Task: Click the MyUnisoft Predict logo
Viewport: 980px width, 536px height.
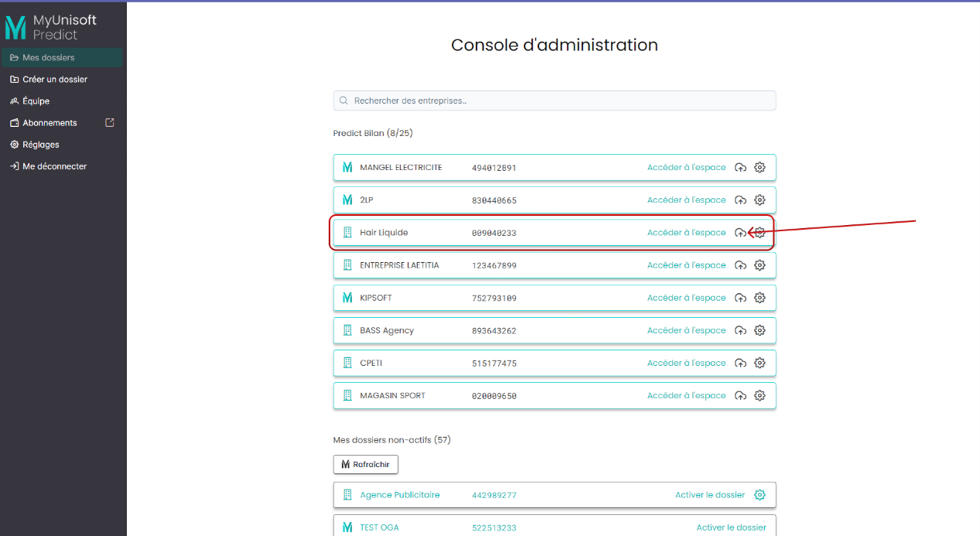Action: tap(51, 28)
